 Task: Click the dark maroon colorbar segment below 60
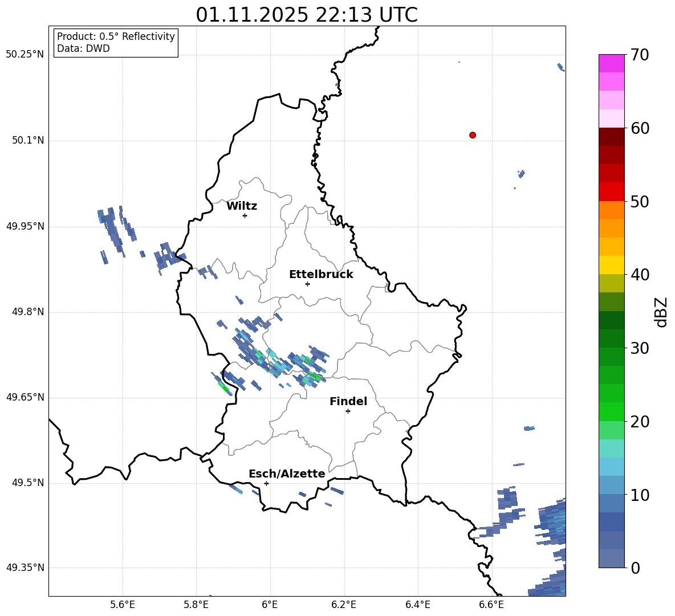click(611, 136)
